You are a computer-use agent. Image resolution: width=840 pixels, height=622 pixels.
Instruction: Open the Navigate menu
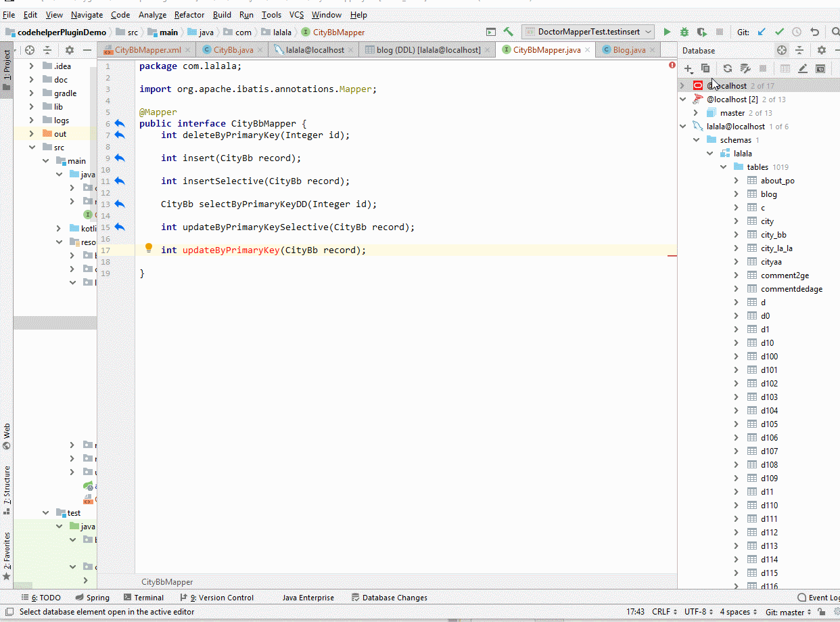[x=87, y=14]
